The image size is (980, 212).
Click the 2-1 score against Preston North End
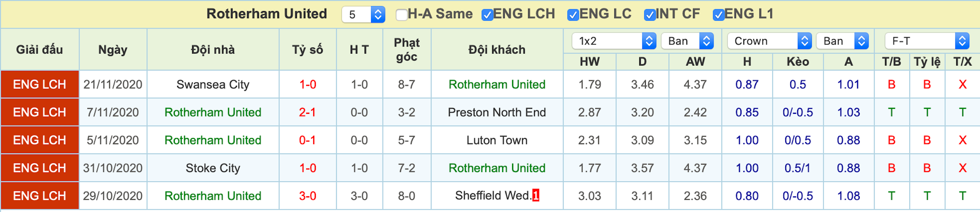coord(307,112)
